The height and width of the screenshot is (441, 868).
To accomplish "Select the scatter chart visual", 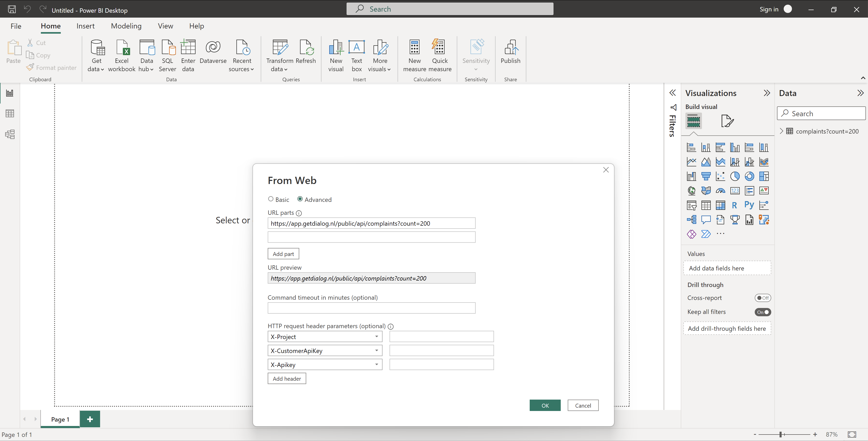I will pos(720,176).
